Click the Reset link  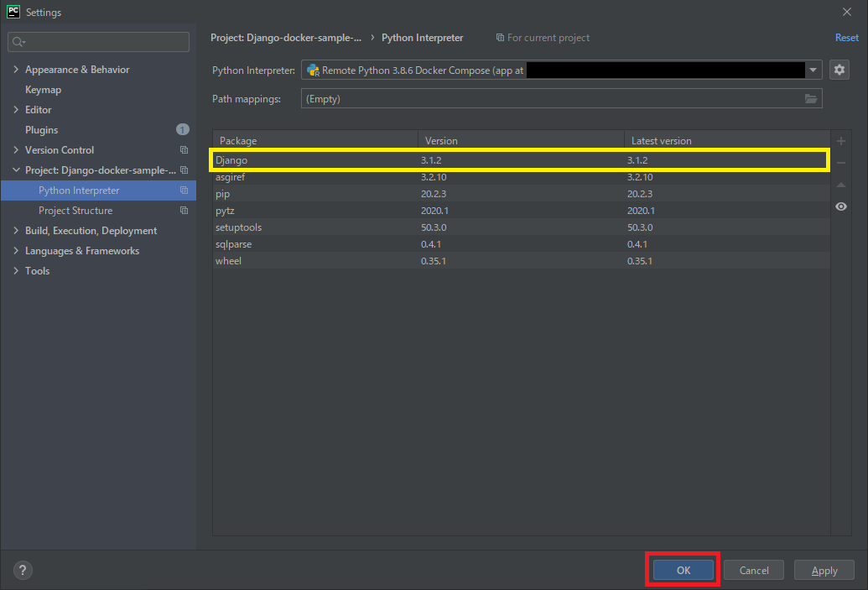pyautogui.click(x=846, y=38)
